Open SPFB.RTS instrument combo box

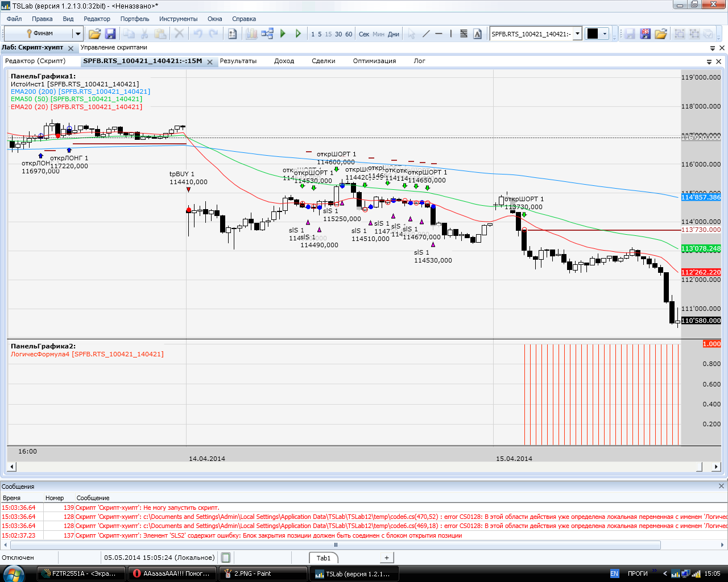pyautogui.click(x=577, y=34)
